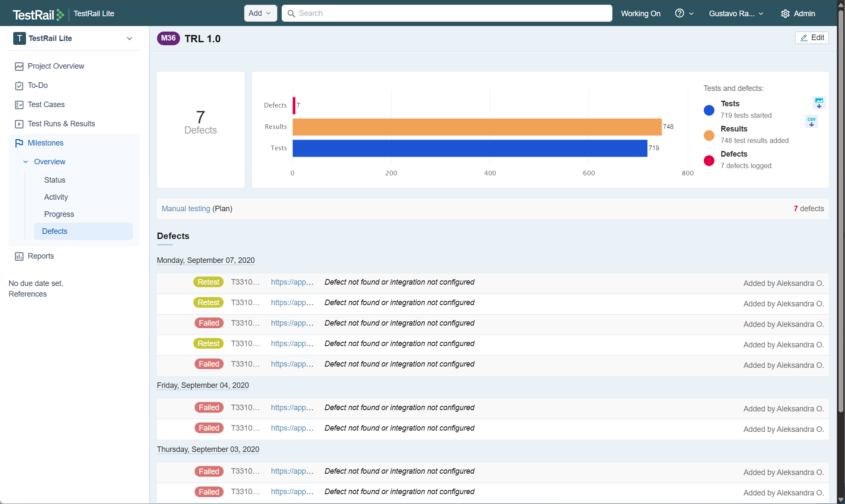845x504 pixels.
Task: Open the Manual testing plan link
Action: [x=186, y=209]
